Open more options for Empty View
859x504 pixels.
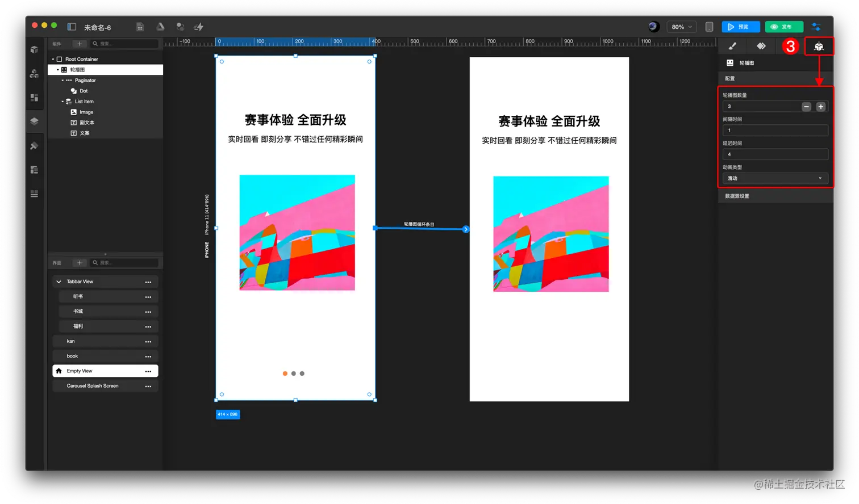[148, 371]
